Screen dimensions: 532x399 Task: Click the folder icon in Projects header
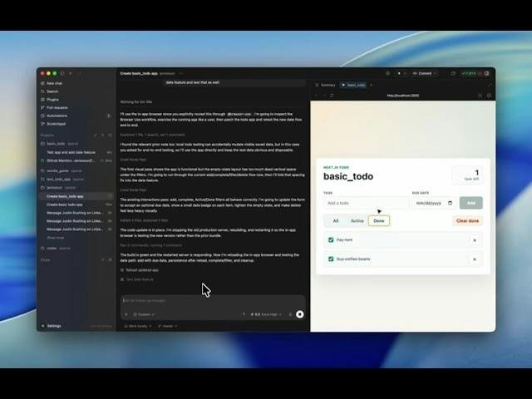(111, 135)
